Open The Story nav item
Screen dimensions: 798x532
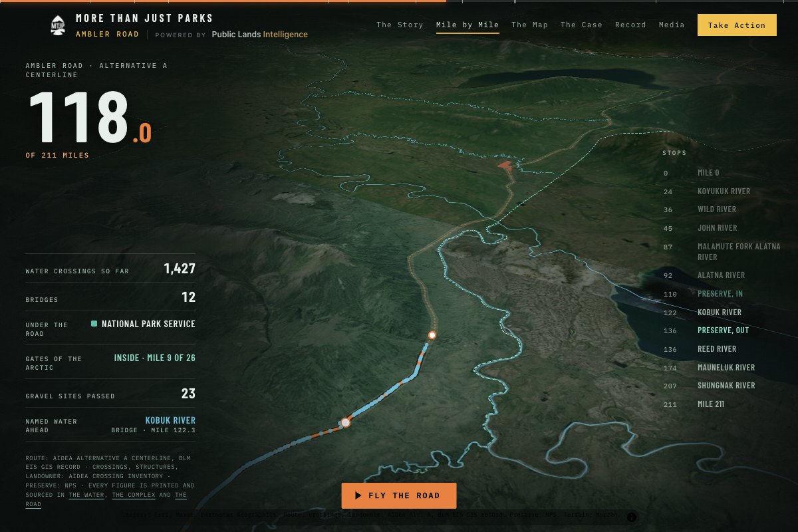(400, 25)
